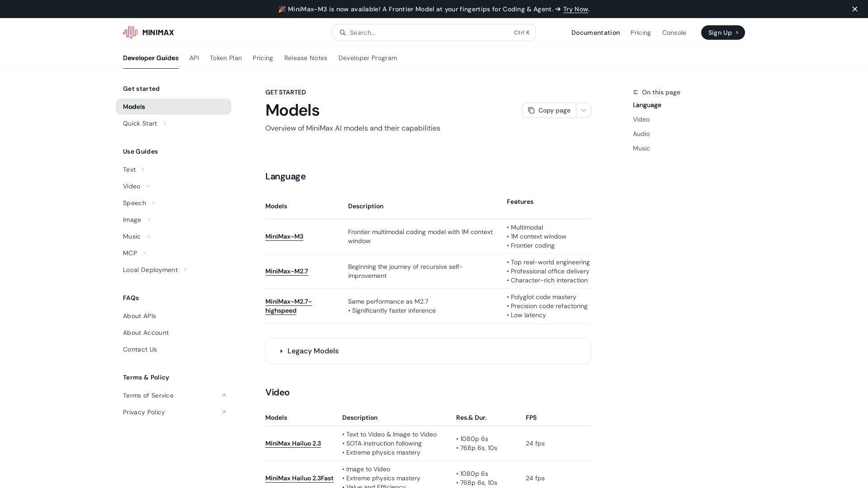Expand the Speech guide chevron
The height and width of the screenshot is (488, 868).
pos(153,203)
